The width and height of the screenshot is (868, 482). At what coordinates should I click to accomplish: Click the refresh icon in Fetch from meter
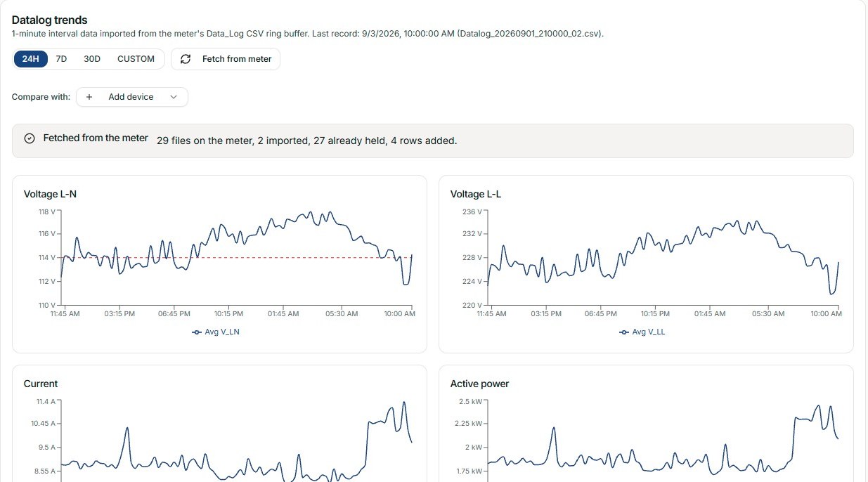[186, 59]
